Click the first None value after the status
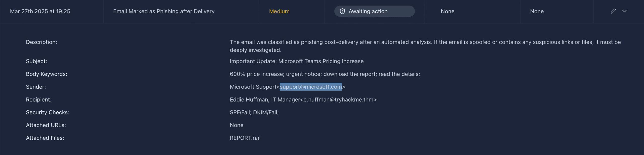644x155 pixels. click(x=448, y=11)
